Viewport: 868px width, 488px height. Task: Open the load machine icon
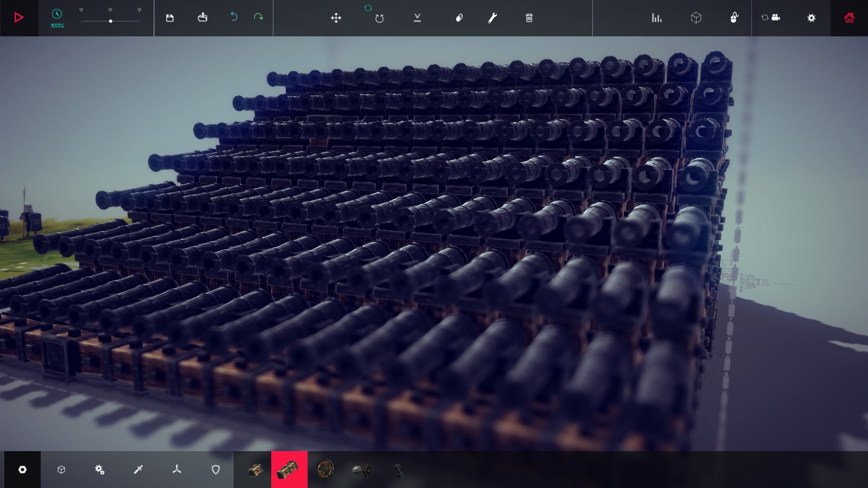[x=202, y=17]
